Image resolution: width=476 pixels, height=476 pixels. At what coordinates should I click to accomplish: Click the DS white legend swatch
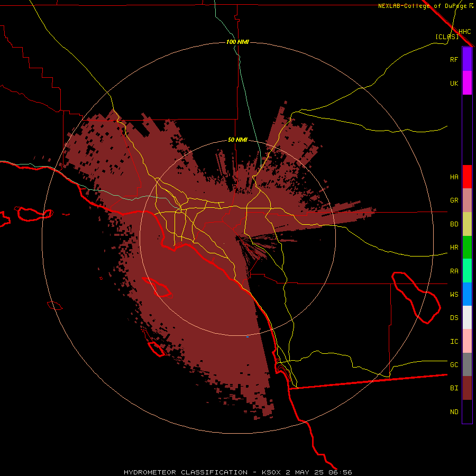467,317
